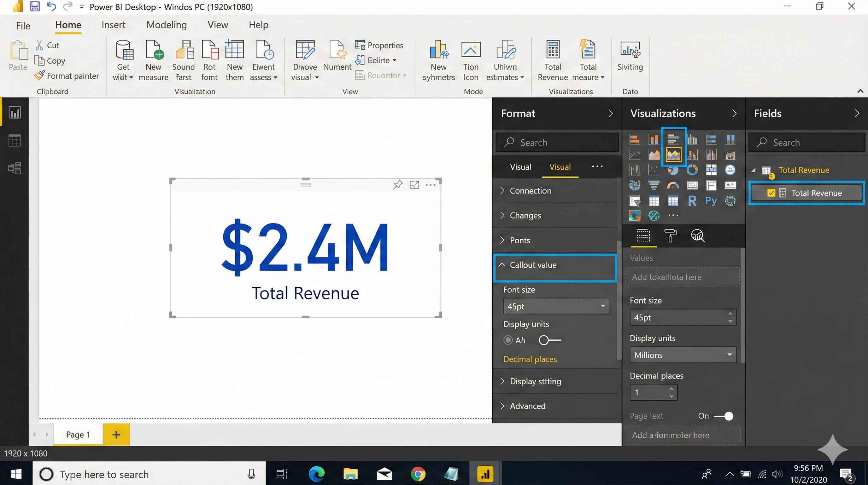Select the Python visual icon

point(711,201)
